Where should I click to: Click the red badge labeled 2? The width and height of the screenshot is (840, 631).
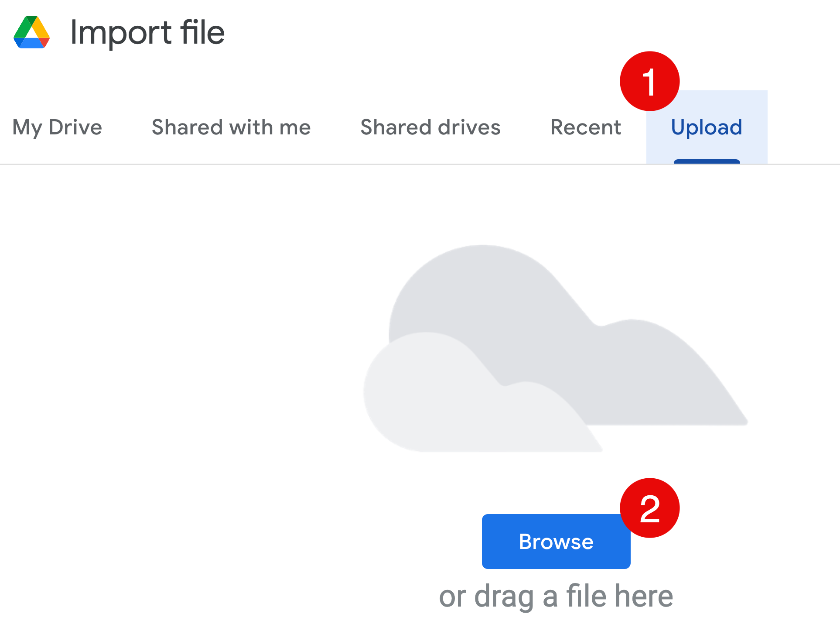click(649, 509)
